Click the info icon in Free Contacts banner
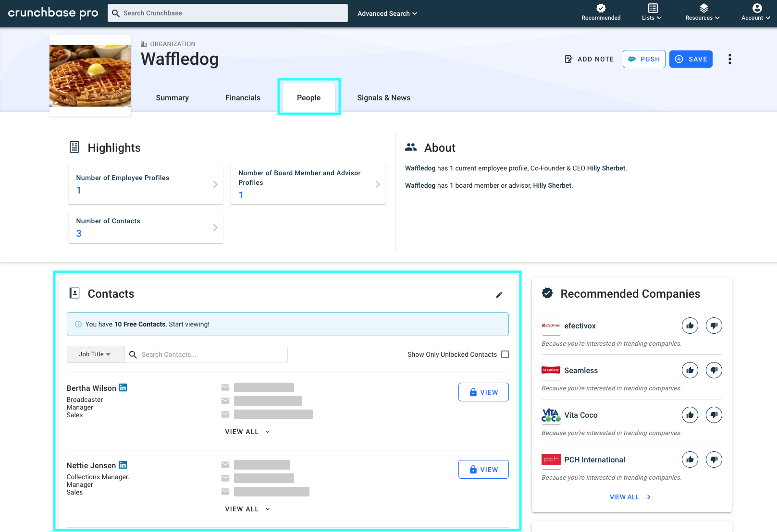 (78, 324)
